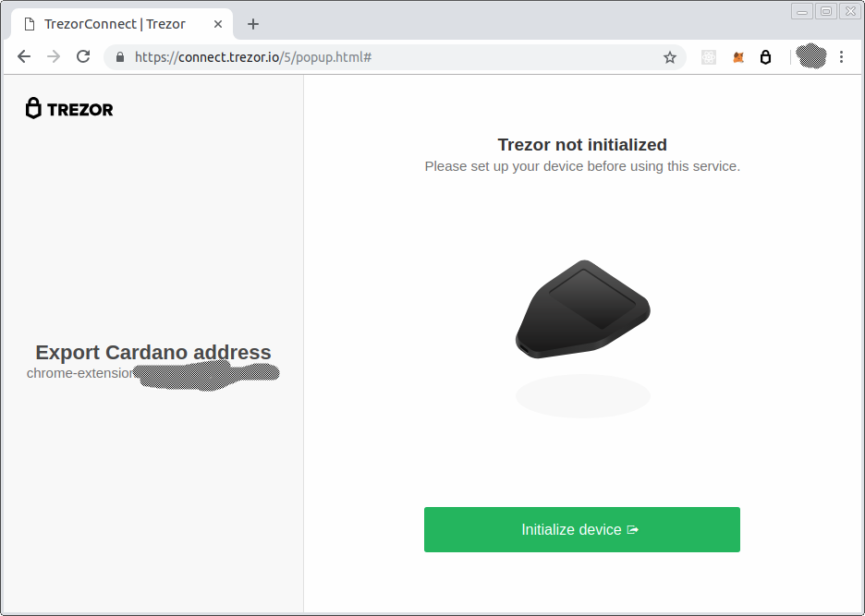
Task: Click the Export Cardano address heading
Action: click(x=152, y=352)
